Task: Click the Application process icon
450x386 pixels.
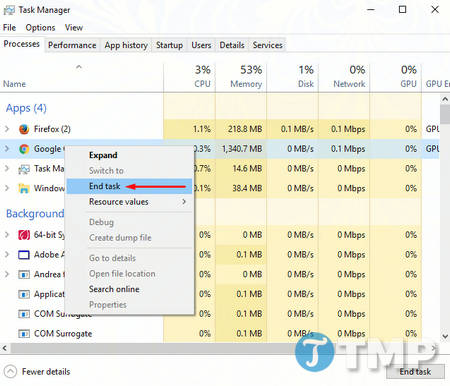Action: pos(24,294)
